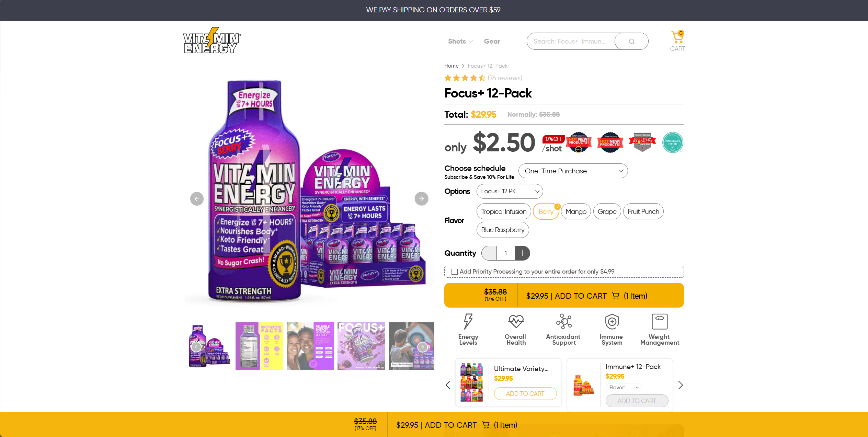This screenshot has height=437, width=868.
Task: Show next recommended products chevron
Action: (x=681, y=385)
